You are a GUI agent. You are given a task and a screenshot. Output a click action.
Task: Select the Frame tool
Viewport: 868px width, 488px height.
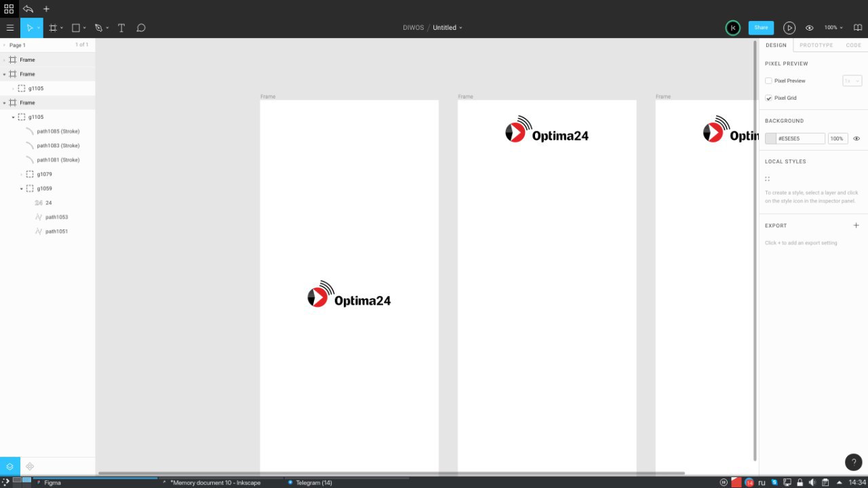(53, 28)
